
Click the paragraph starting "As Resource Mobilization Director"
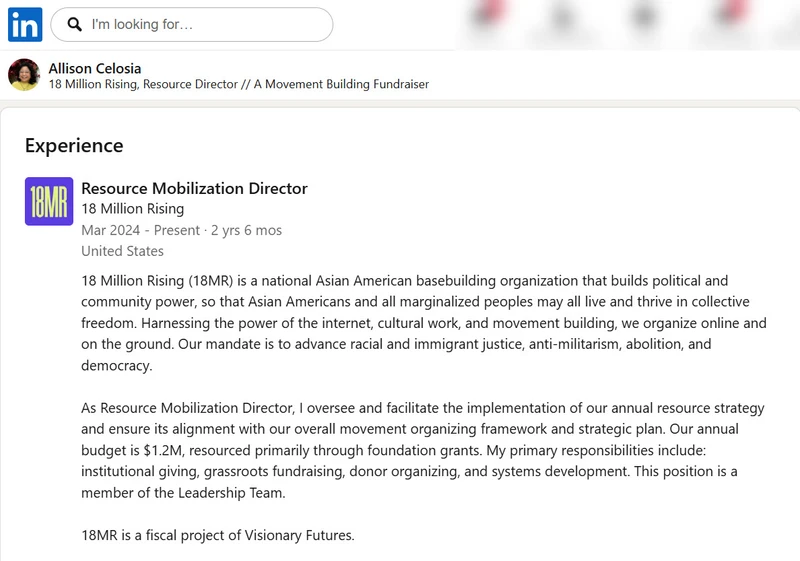[x=423, y=450]
